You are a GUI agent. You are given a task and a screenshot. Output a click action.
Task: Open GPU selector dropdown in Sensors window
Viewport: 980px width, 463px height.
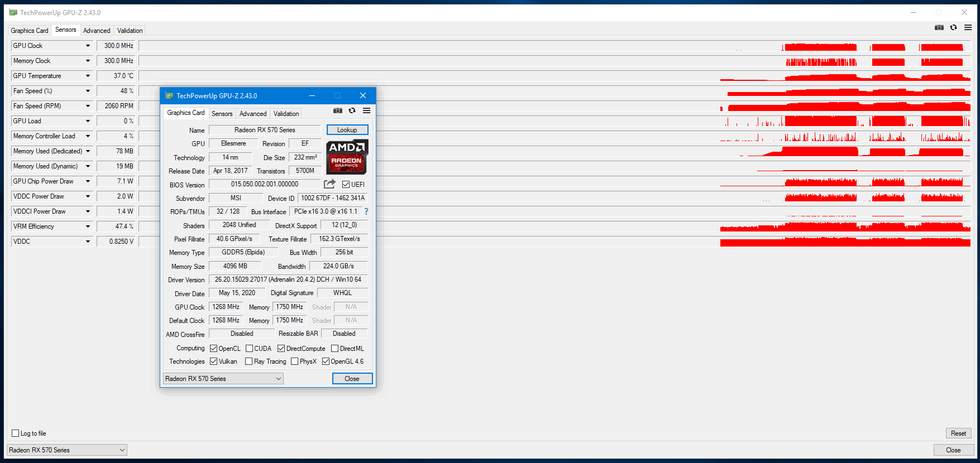67,450
